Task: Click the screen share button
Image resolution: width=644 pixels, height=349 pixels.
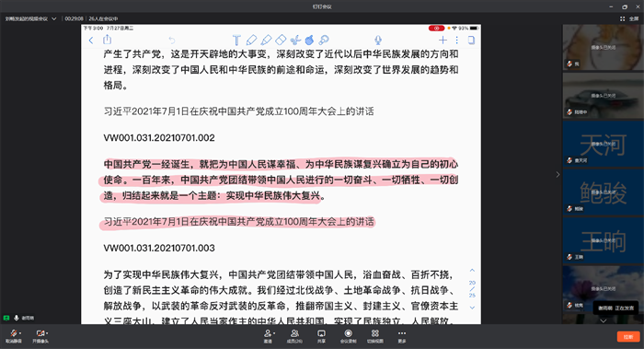Action: 322,336
